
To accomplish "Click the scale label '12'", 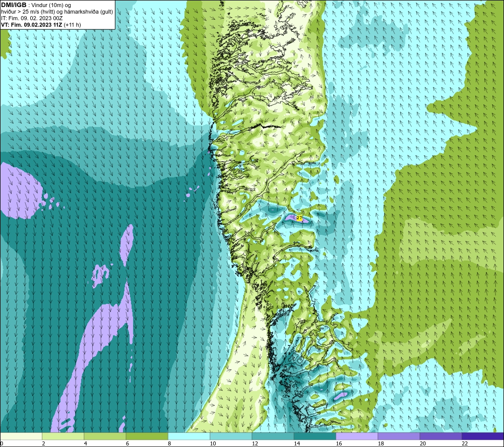I will tap(255, 443).
